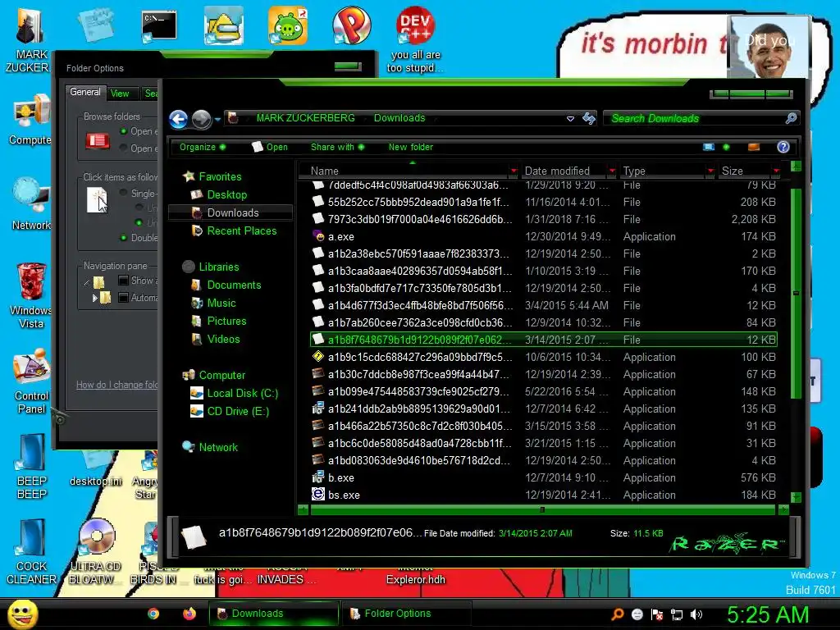
Task: Open the Organize menu
Action: (x=202, y=147)
